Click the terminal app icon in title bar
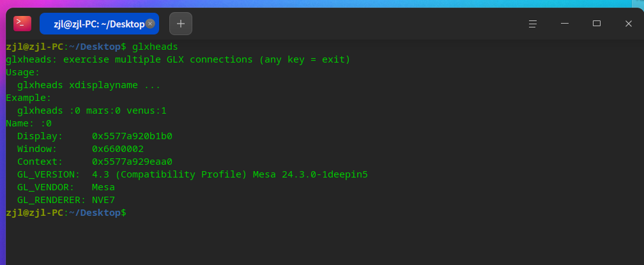The width and height of the screenshot is (644, 265). tap(22, 24)
